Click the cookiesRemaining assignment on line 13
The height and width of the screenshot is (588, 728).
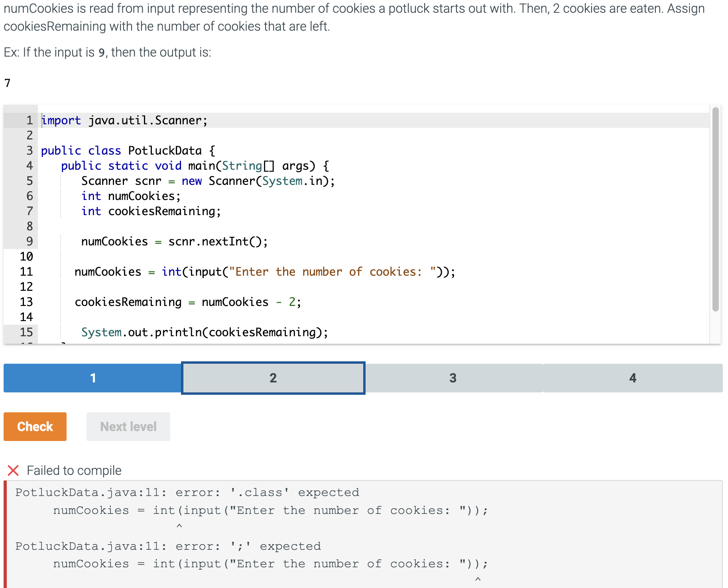click(187, 302)
